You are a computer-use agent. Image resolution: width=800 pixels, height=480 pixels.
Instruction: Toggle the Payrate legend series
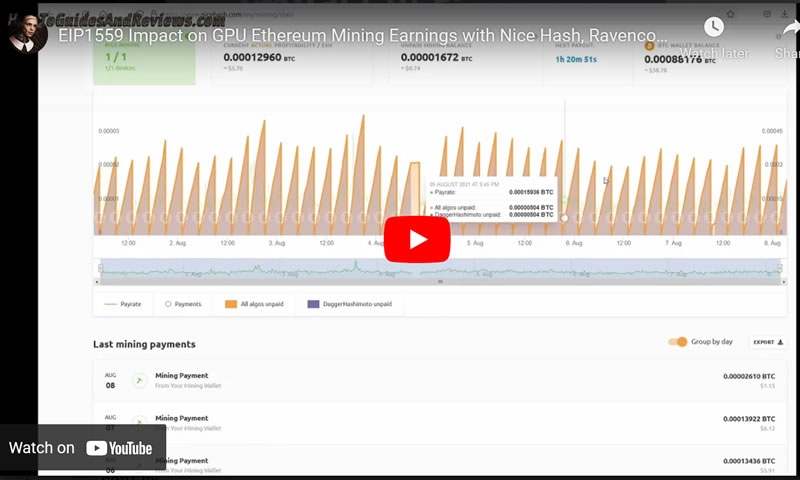(x=124, y=303)
